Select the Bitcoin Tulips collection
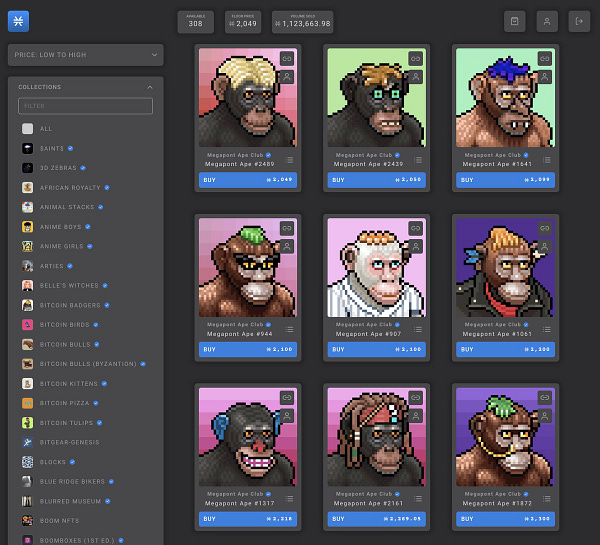600x545 pixels. click(62, 423)
